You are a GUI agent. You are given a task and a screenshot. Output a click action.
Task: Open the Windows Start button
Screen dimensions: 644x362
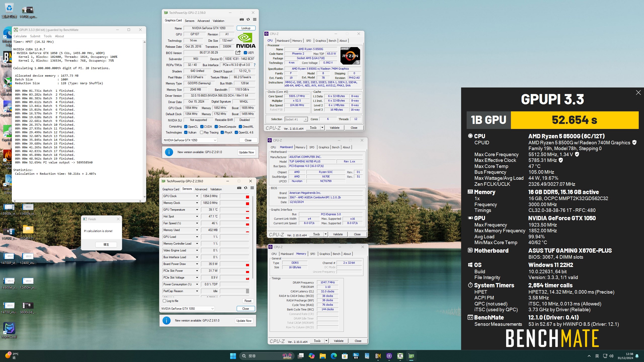(233, 356)
